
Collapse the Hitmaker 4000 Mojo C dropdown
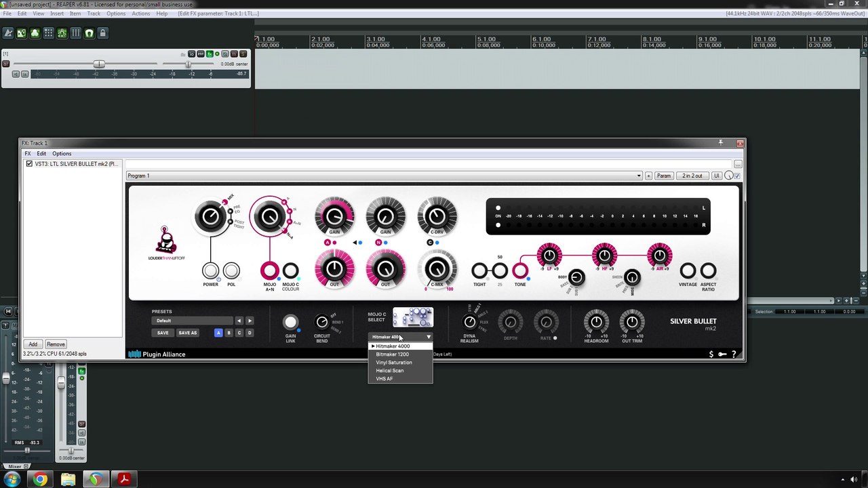401,337
